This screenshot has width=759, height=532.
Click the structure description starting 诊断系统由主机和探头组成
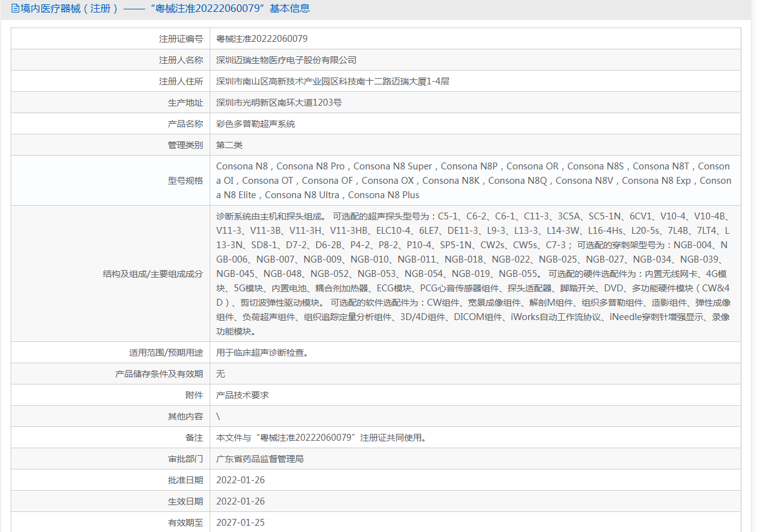point(474,274)
